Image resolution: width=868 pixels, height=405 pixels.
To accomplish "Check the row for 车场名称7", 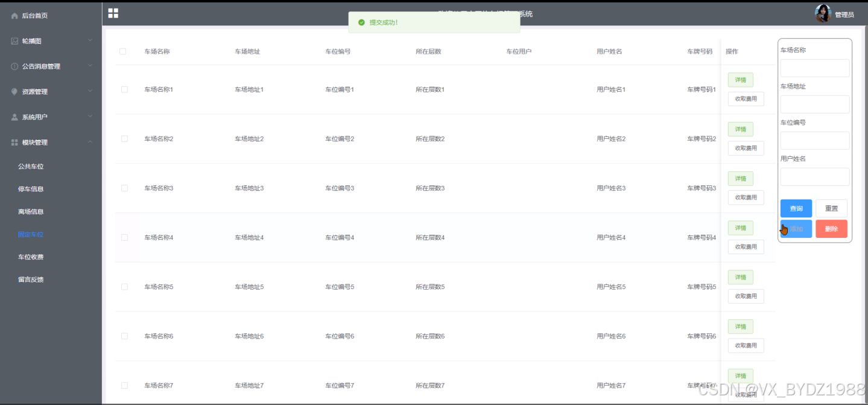I will [124, 386].
